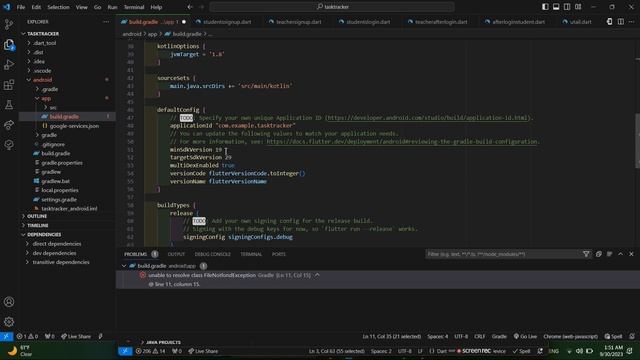Open the OUTPUT panel tab
This screenshot has width=640, height=360.
(176, 254)
